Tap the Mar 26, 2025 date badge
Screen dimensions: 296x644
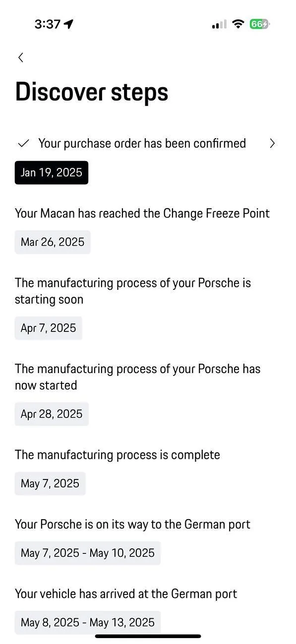[53, 242]
